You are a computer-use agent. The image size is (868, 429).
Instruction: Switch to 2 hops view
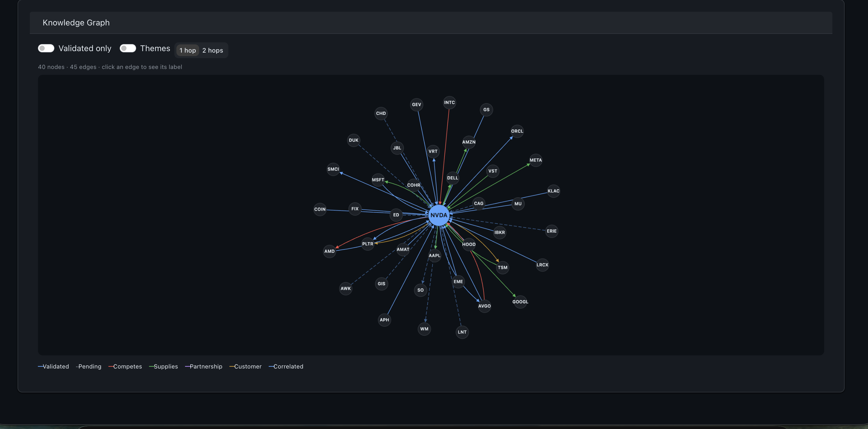pos(213,50)
